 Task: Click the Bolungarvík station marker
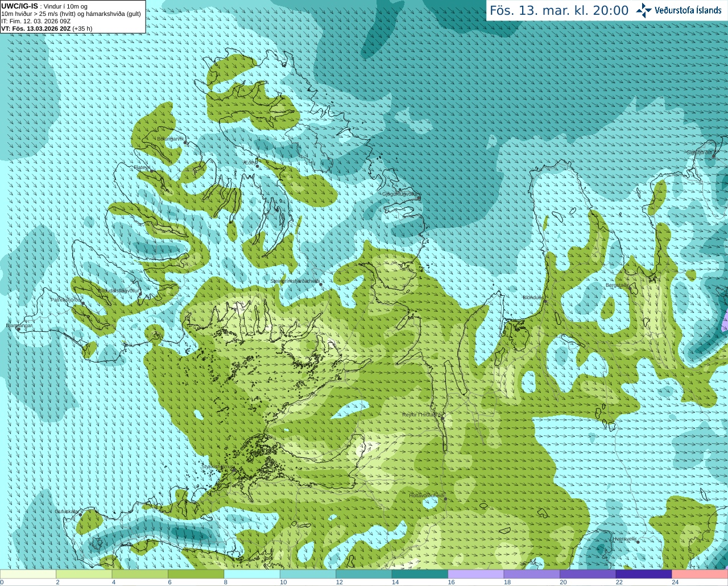tap(185, 143)
